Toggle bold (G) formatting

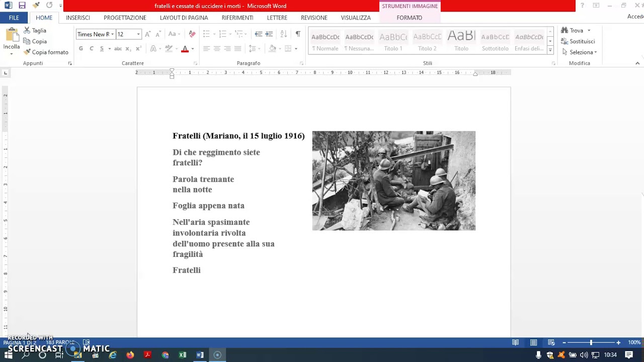[80, 49]
